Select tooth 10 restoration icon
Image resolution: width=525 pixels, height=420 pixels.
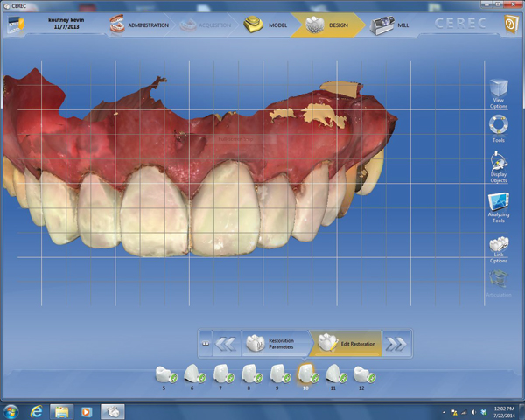coord(305,374)
